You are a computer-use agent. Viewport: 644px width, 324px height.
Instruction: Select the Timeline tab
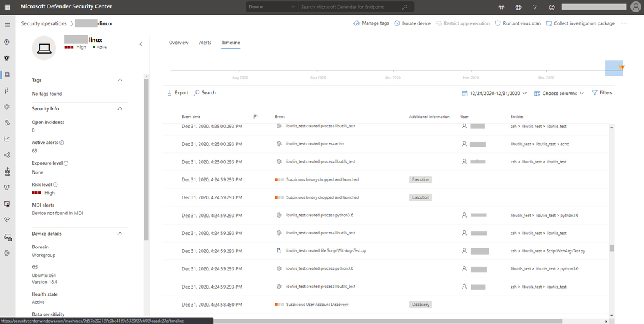[231, 43]
